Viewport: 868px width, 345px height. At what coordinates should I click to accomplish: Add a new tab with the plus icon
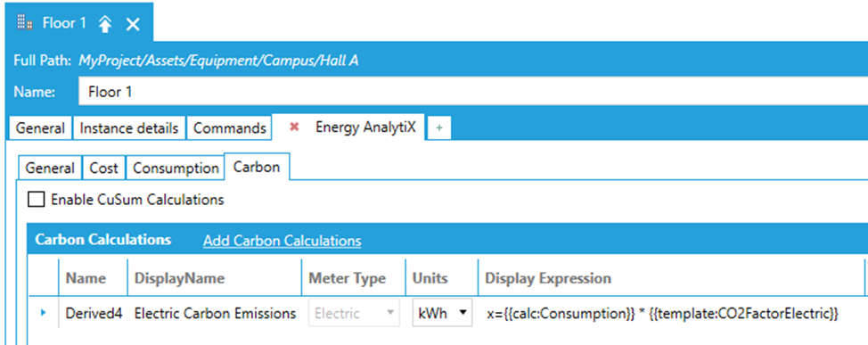[x=439, y=127]
